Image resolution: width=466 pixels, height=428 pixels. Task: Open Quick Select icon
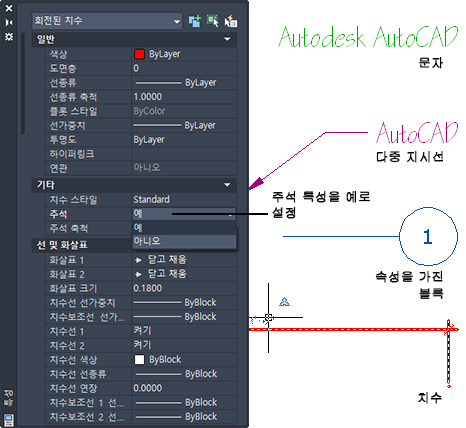231,21
